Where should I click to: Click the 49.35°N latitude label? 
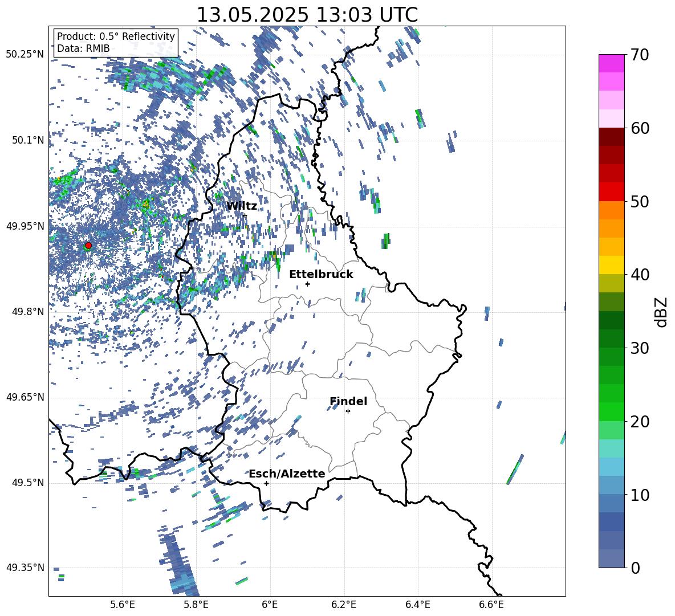point(25,568)
